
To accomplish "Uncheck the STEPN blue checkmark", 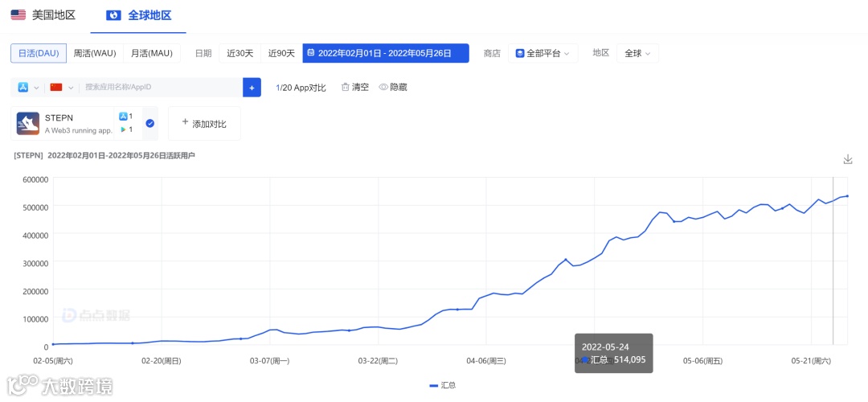I will click(x=149, y=124).
